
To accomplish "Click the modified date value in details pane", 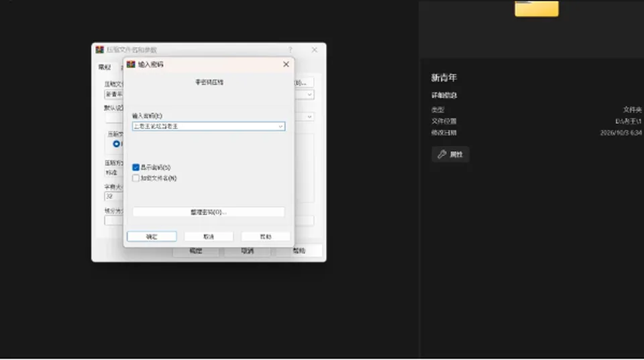I will tap(621, 132).
